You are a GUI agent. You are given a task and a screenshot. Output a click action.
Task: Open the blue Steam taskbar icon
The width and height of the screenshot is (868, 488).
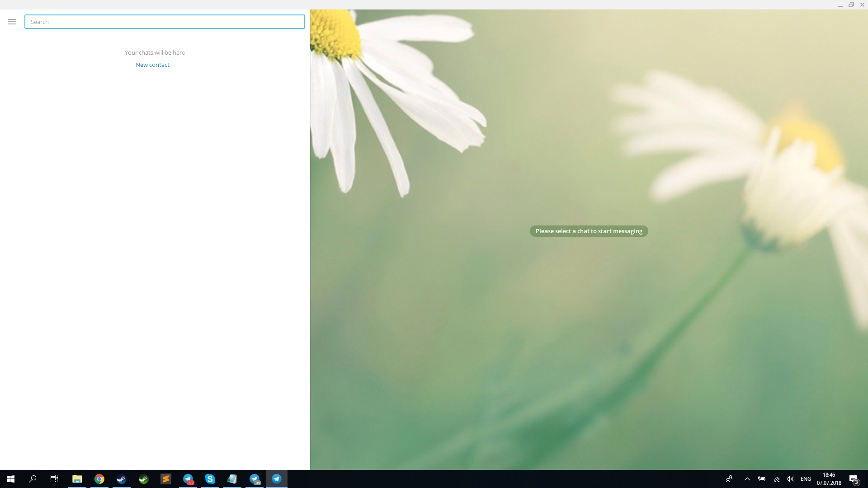coord(122,479)
